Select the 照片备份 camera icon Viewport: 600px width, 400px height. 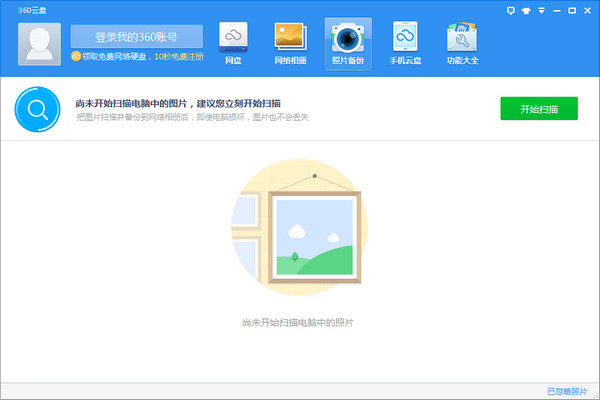tap(348, 42)
